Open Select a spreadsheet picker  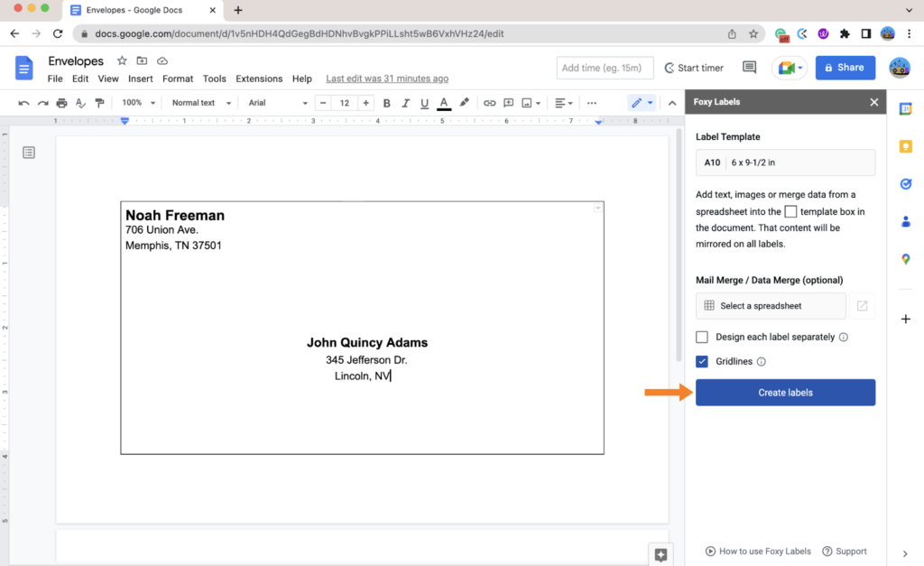coord(770,305)
